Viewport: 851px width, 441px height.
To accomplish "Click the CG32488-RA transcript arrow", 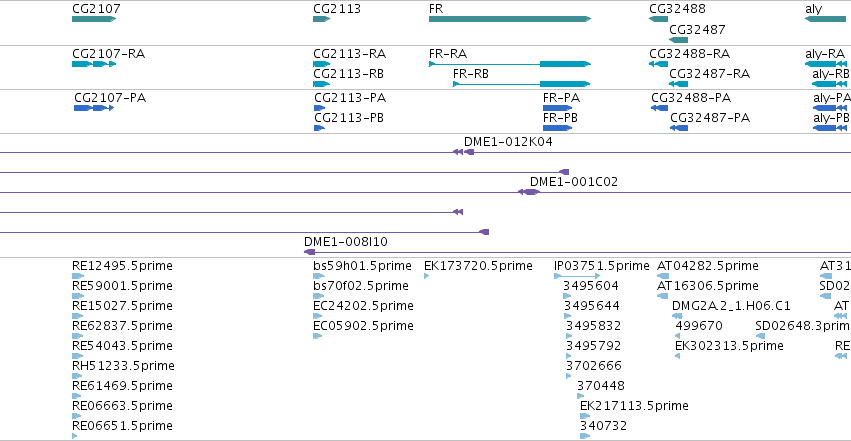I will (658, 64).
